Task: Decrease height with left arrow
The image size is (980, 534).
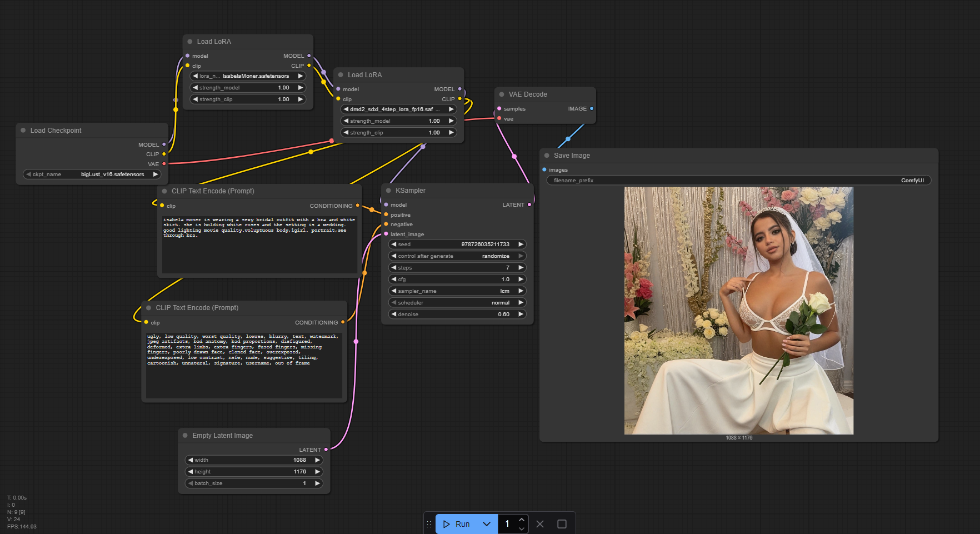Action: pyautogui.click(x=190, y=472)
